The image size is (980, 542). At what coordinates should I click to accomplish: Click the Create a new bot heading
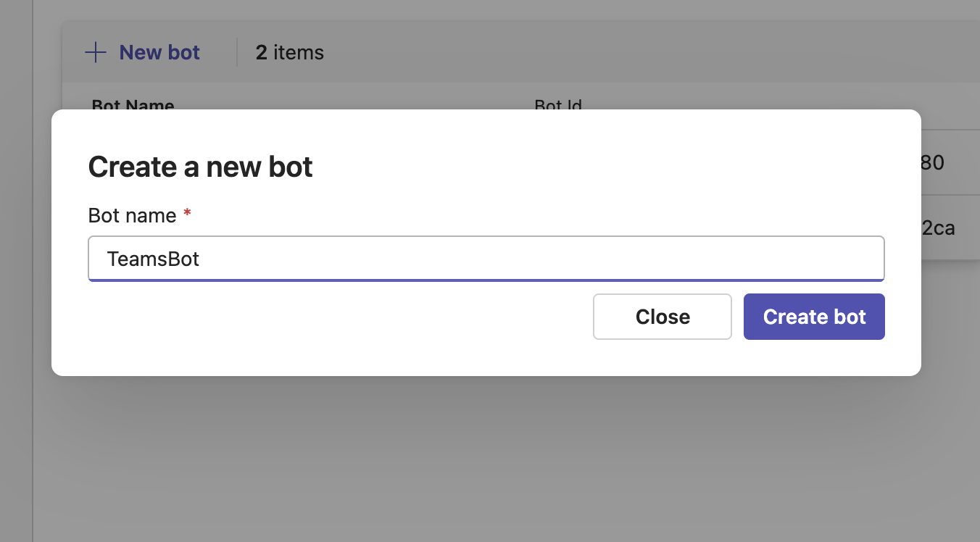pos(201,167)
